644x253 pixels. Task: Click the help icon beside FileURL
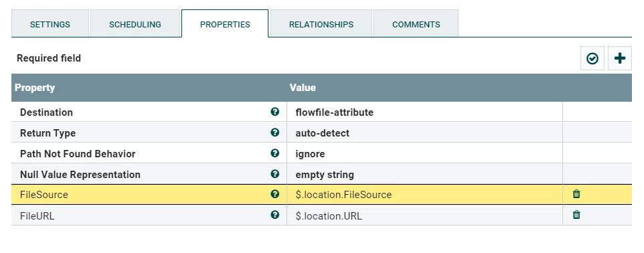274,215
